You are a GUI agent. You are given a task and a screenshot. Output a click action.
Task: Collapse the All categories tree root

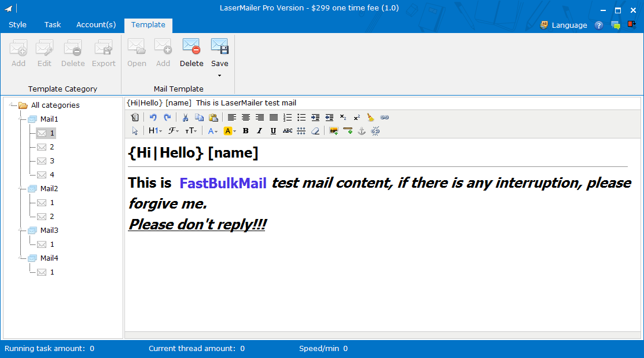[12, 105]
